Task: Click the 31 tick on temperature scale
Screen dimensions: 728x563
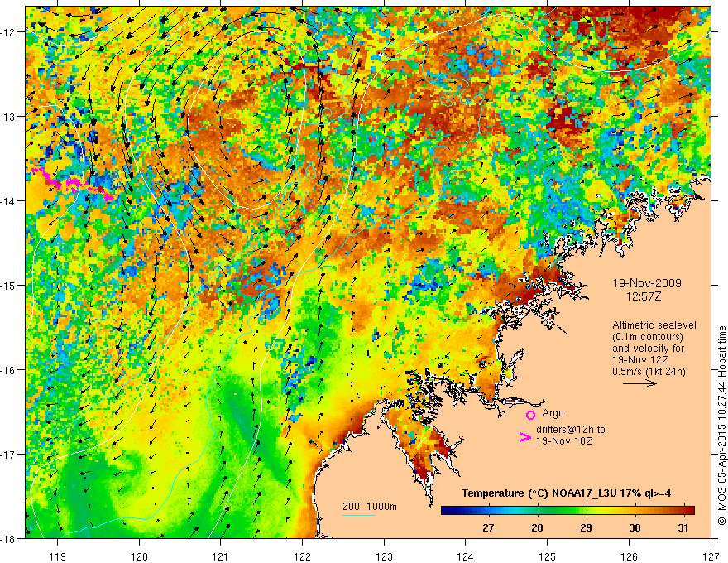Action: (682, 527)
